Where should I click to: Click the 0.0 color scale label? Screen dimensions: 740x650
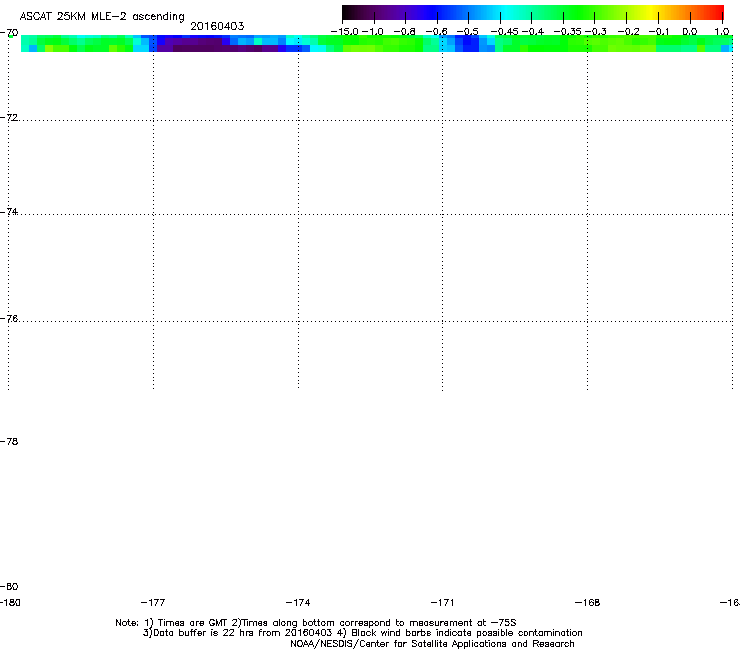690,32
